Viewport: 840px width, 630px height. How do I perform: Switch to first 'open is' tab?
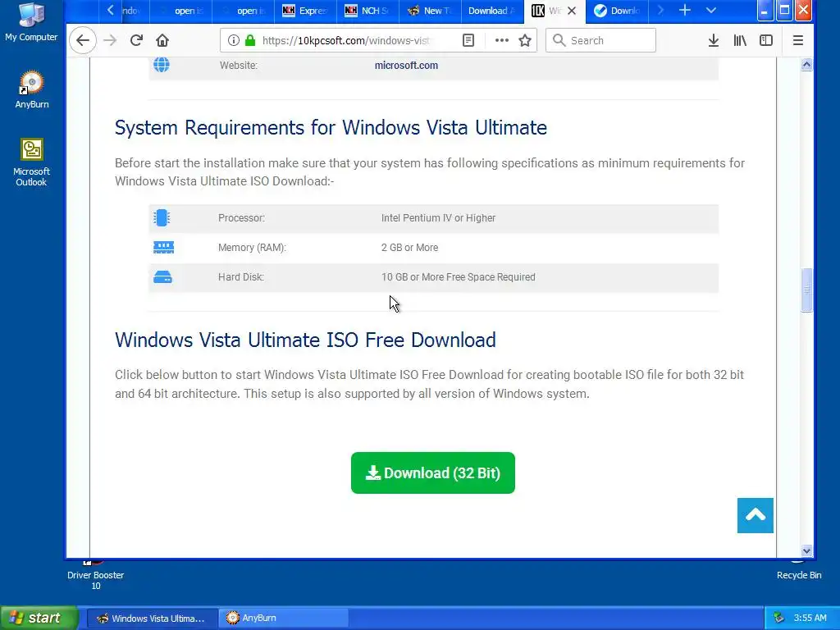pyautogui.click(x=181, y=11)
